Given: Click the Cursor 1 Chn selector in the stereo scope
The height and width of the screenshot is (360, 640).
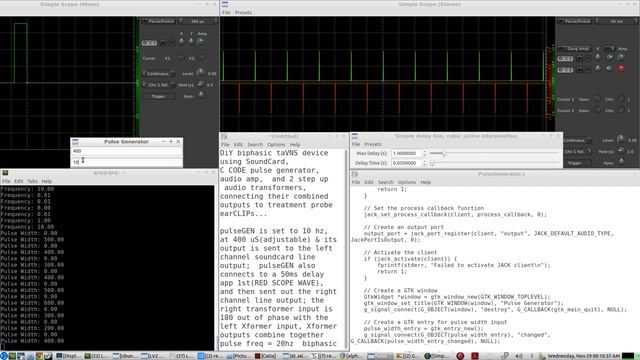Looking at the screenshot, I should coord(621,99).
